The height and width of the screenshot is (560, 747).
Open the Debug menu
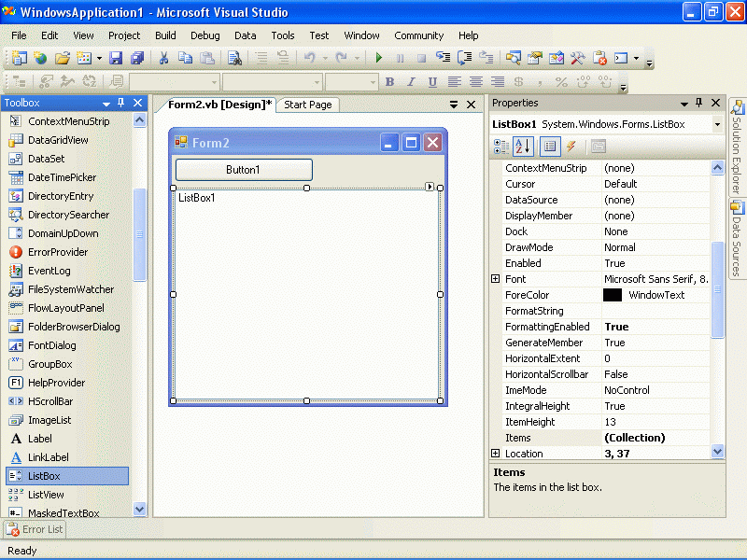point(205,35)
